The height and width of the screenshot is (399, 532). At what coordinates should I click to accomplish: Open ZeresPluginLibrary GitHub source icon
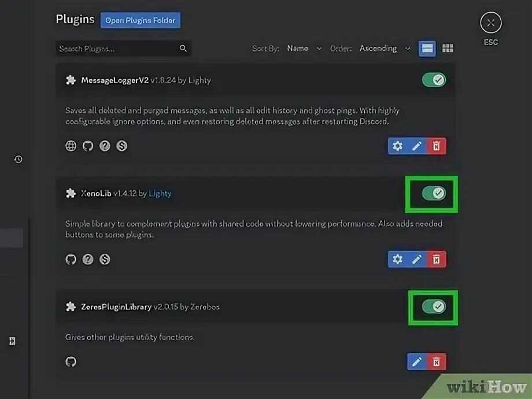click(71, 361)
